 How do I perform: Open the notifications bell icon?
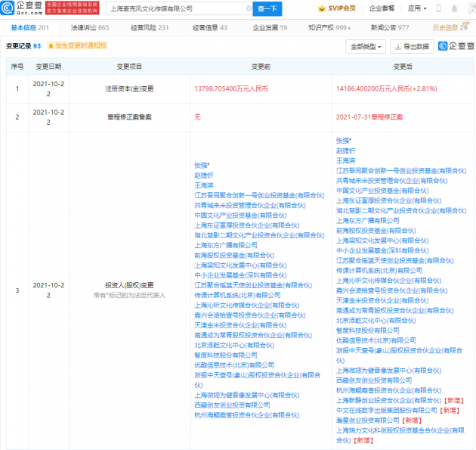click(454, 8)
